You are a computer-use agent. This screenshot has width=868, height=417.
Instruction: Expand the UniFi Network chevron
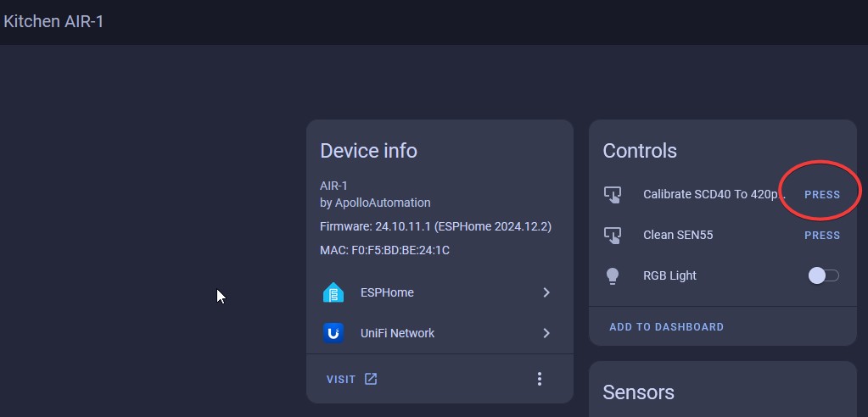tap(546, 333)
